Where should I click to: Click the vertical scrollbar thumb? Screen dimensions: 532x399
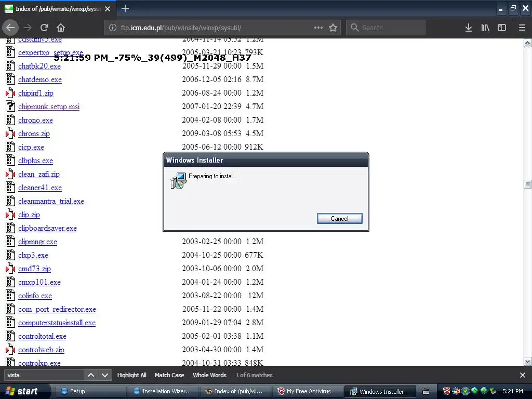[x=528, y=184]
